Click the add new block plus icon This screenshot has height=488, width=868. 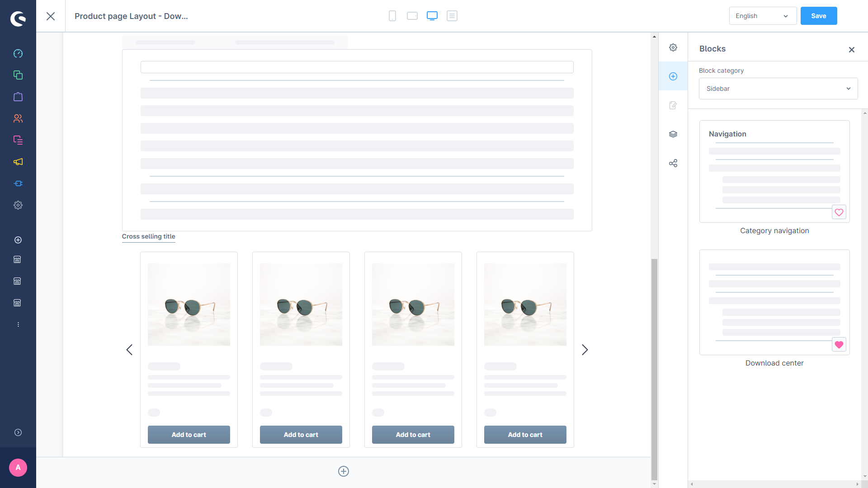point(673,75)
